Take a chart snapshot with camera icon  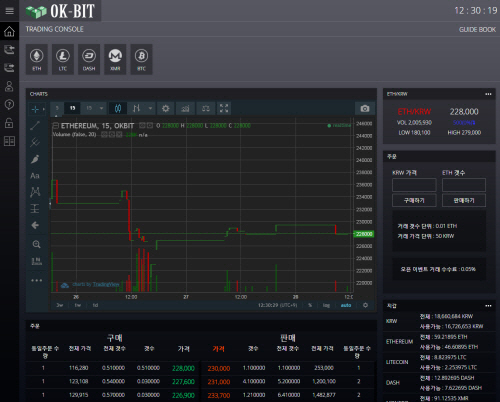365,108
